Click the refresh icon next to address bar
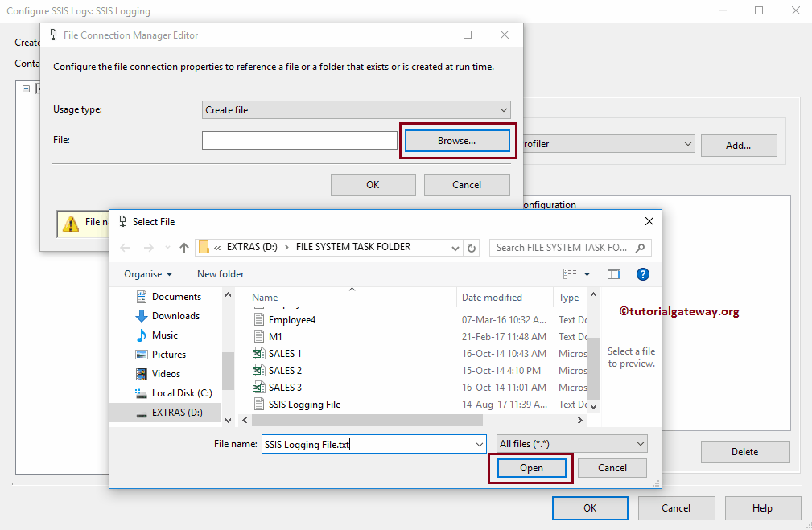 tap(471, 247)
